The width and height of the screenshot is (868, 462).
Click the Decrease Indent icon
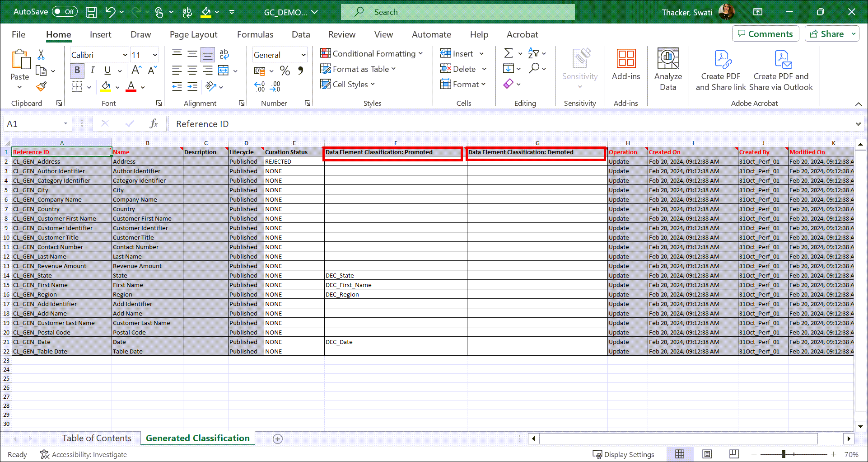177,86
